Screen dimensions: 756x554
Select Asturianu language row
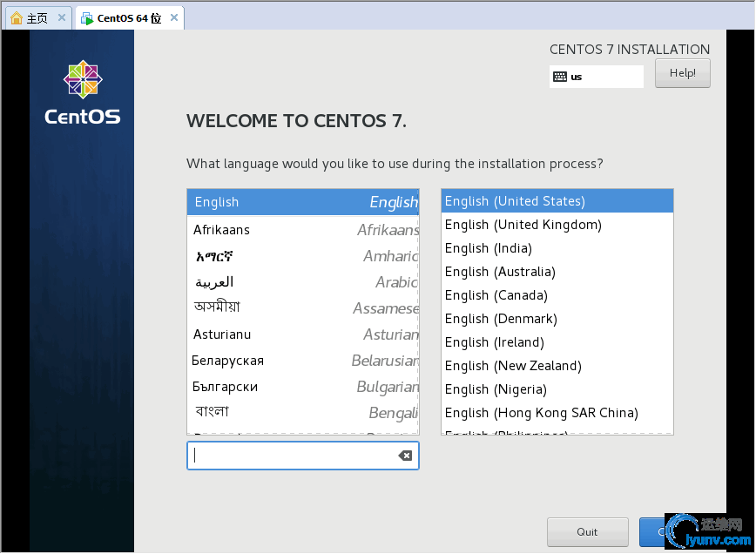[x=303, y=334]
